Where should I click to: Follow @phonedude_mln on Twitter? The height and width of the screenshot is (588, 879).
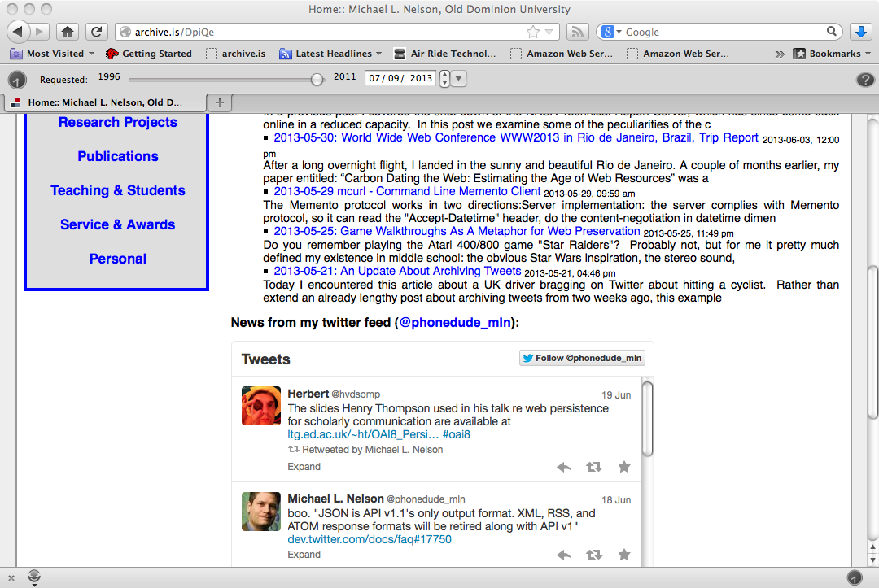(x=582, y=358)
